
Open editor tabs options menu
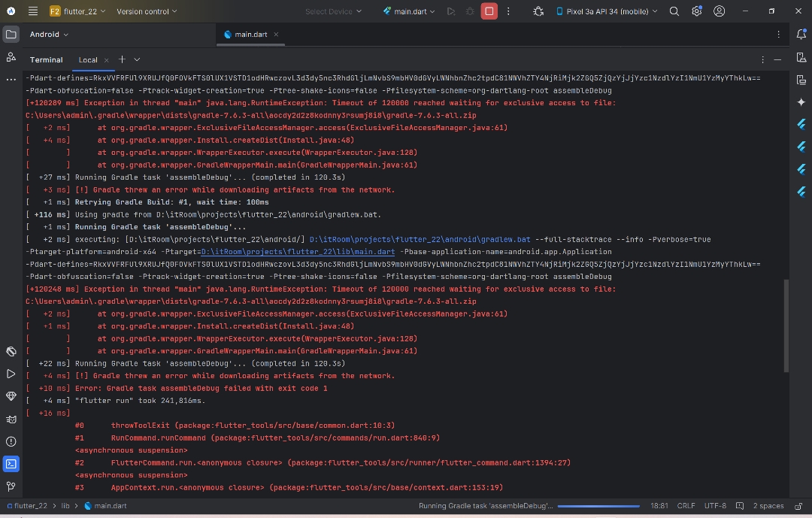(778, 34)
